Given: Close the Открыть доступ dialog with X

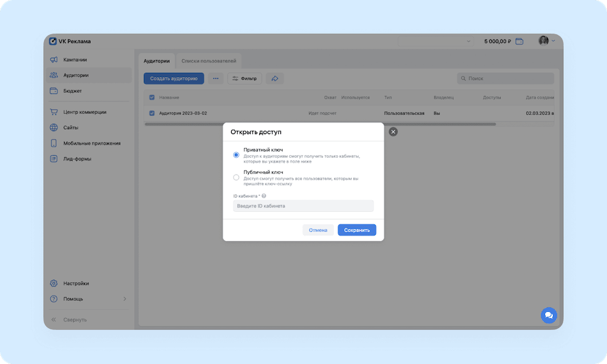Looking at the screenshot, I should coord(393,132).
